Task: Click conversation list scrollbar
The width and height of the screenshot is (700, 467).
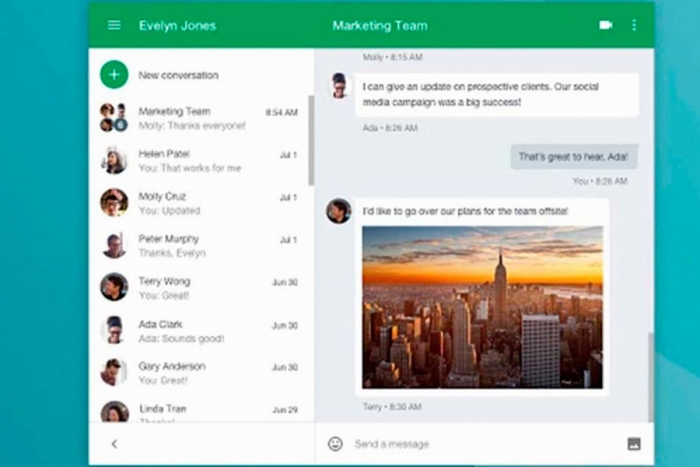Action: coord(311,140)
